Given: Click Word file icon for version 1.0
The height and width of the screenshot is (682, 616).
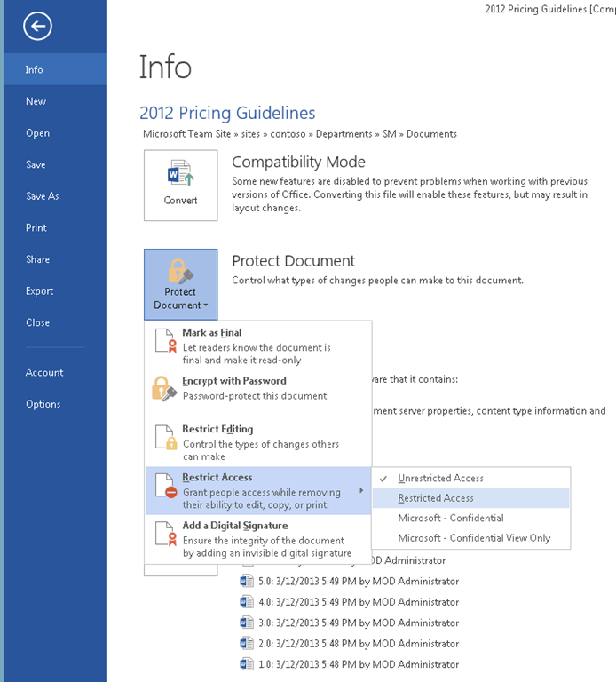Looking at the screenshot, I should click(x=247, y=663).
